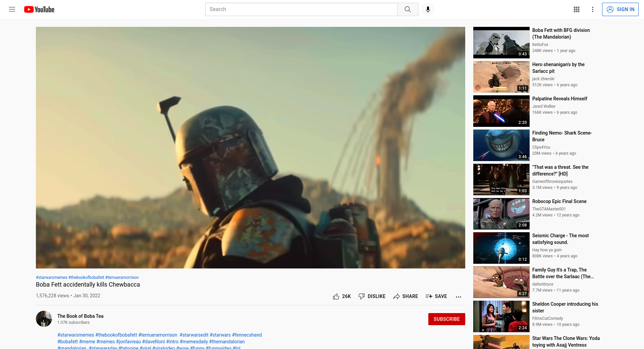The height and width of the screenshot is (349, 644).
Task: Click Jared Walker channel name
Action: (x=544, y=106)
